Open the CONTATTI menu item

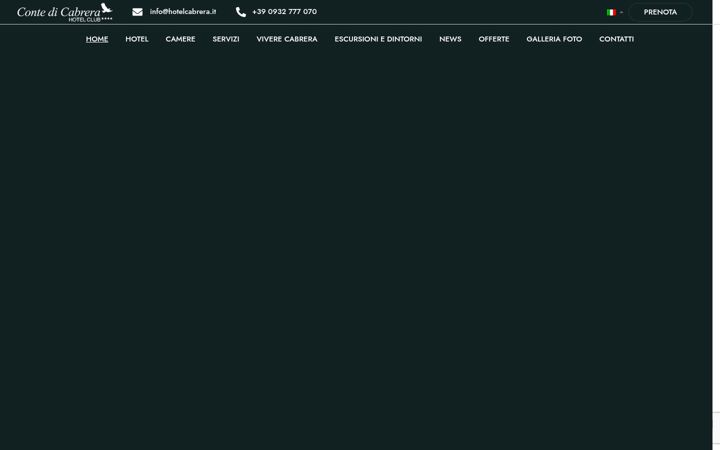click(617, 39)
